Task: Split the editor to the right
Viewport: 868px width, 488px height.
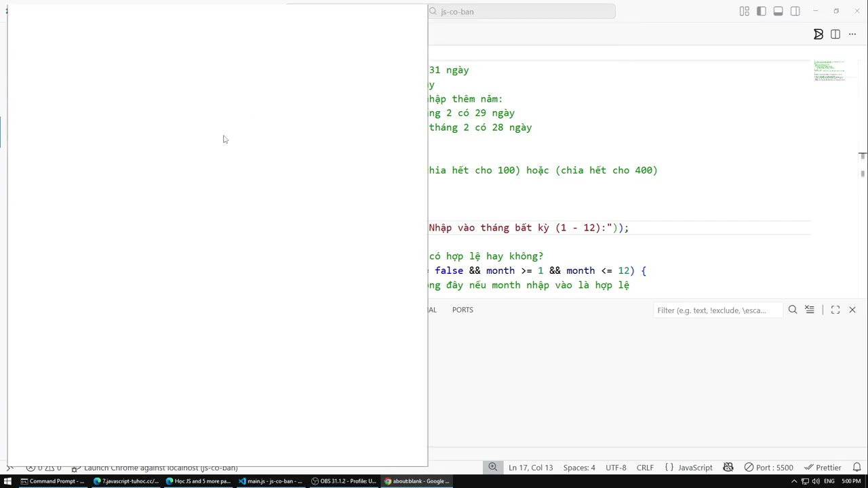Action: click(835, 35)
